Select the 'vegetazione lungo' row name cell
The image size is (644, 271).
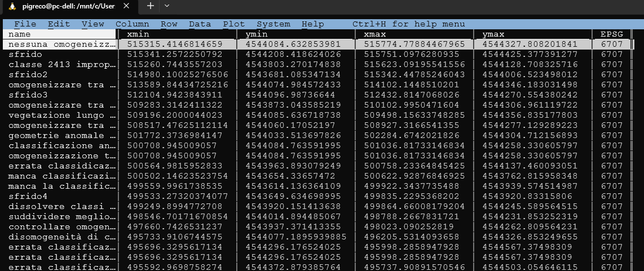coord(62,115)
